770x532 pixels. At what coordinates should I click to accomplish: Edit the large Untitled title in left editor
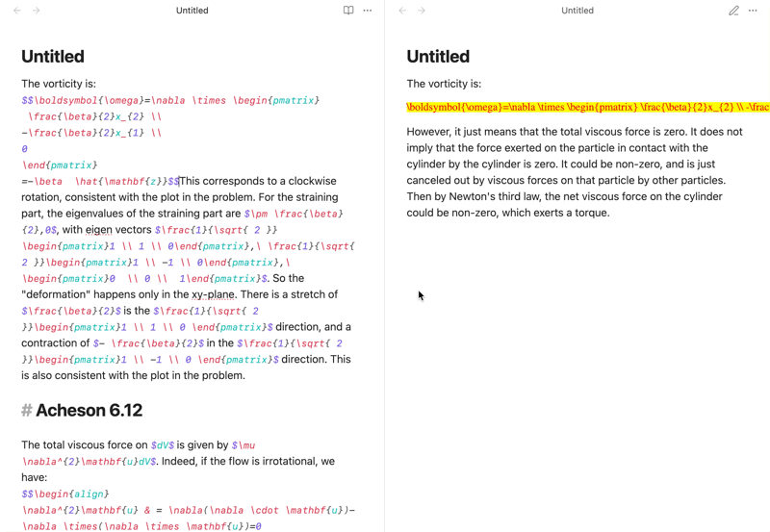point(53,57)
